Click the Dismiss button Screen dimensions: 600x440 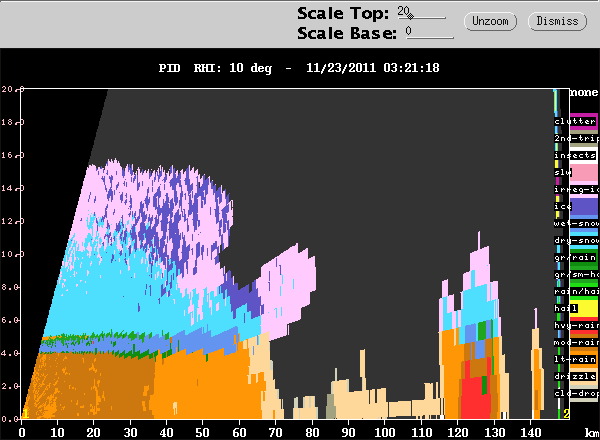[x=557, y=21]
